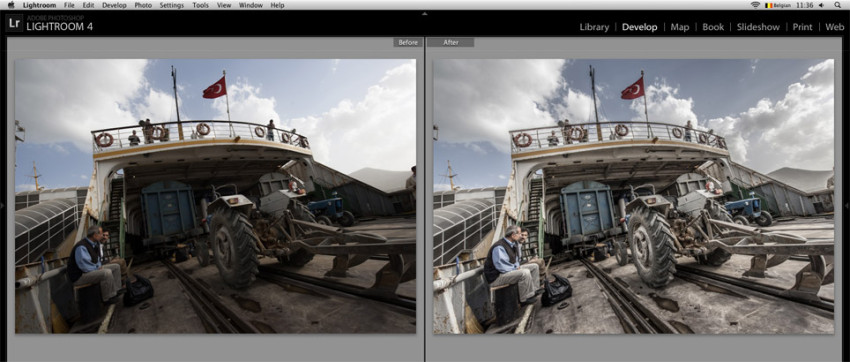Open the Lightroom application menu
Screen dimensions: 850x362
[40, 5]
